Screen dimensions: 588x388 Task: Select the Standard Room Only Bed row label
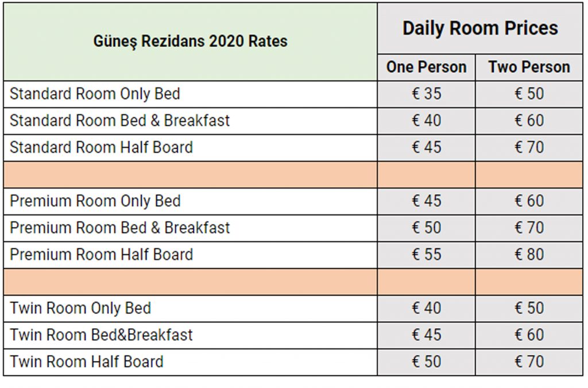[x=95, y=94]
